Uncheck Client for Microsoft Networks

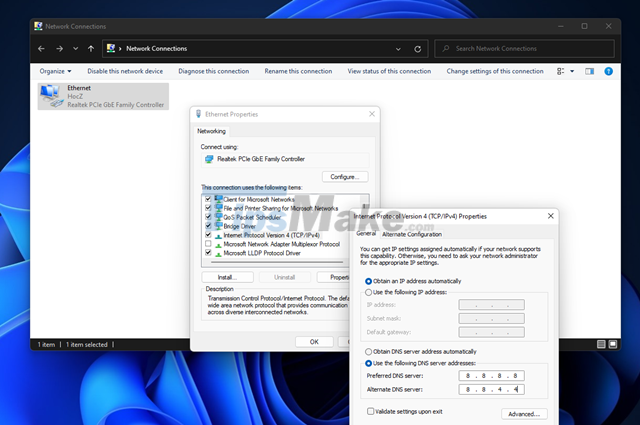pos(208,199)
